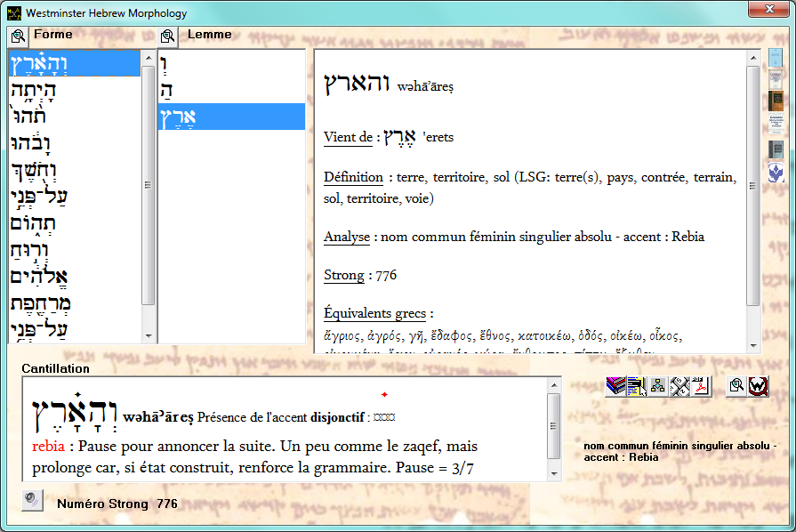Screen dimensions: 796x532
Task: Click the underlined 'Définition' label
Action: (353, 177)
